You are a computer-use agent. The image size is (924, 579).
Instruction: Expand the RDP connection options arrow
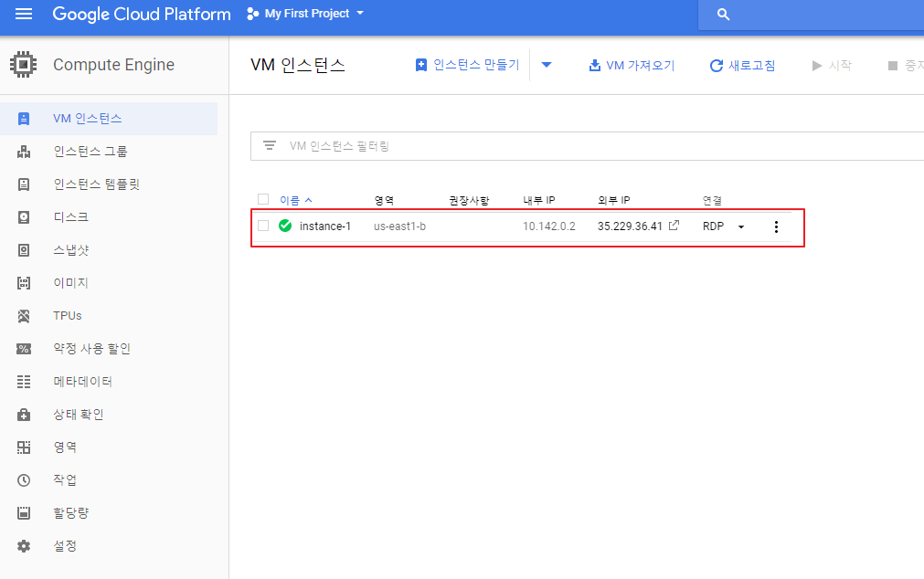click(740, 226)
